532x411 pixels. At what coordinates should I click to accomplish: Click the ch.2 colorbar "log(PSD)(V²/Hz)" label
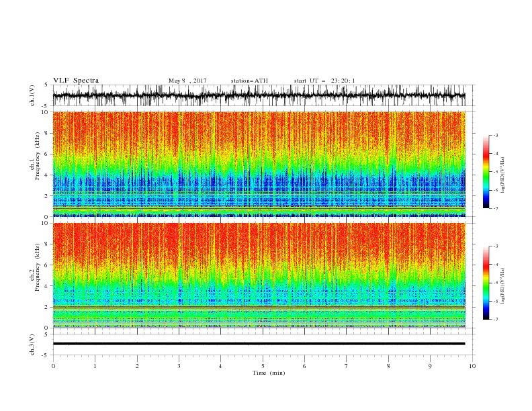[x=503, y=286]
